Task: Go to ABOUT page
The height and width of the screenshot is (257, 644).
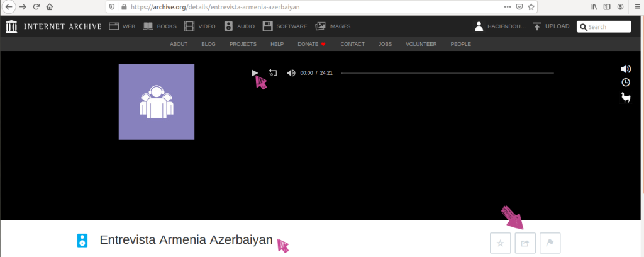Action: [x=179, y=45]
